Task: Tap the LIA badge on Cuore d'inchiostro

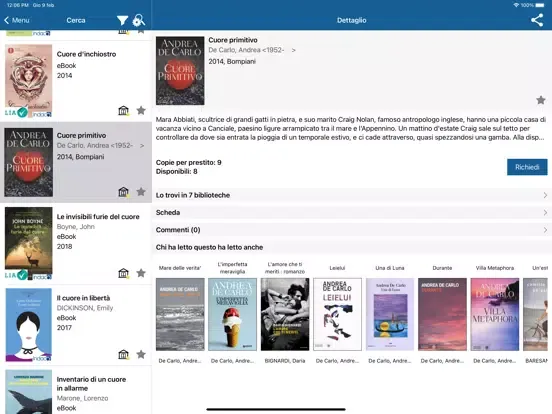Action: coord(16,113)
